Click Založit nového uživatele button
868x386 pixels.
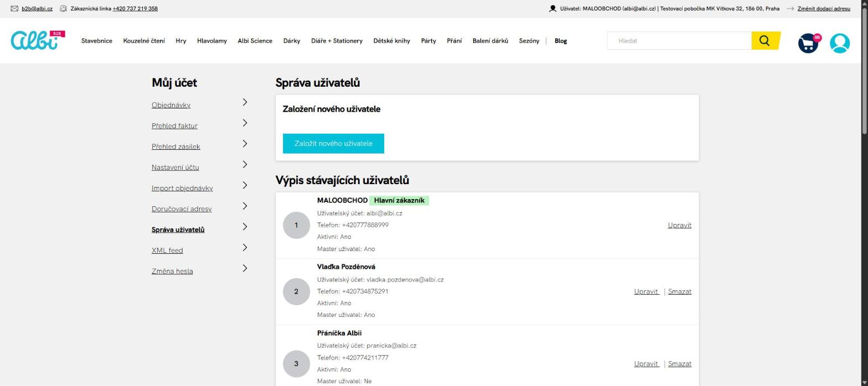point(333,143)
